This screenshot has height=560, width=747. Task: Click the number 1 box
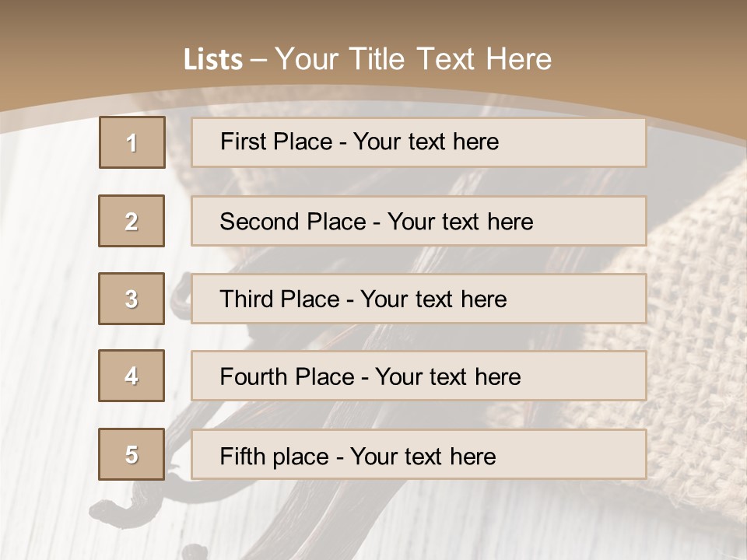(x=132, y=142)
